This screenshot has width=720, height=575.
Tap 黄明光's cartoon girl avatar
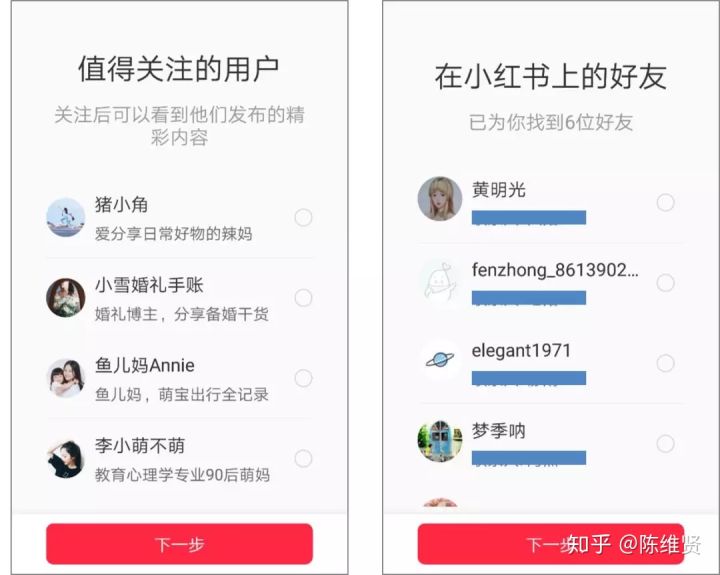point(440,199)
